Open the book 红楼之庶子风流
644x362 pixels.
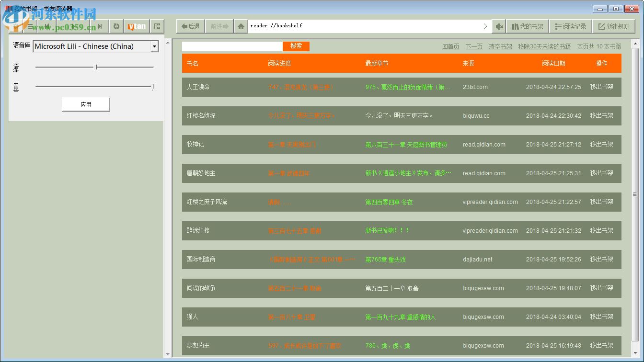click(x=207, y=202)
